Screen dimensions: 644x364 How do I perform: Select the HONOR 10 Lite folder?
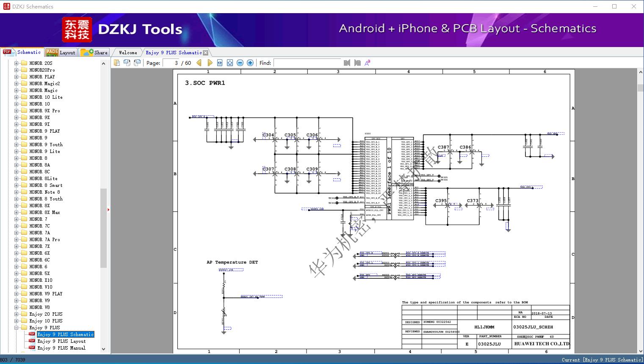coord(46,97)
